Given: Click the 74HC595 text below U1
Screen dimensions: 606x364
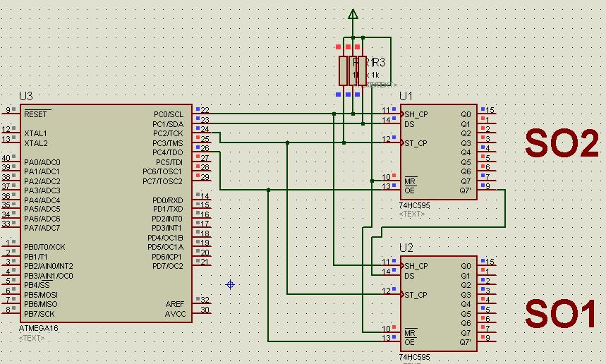Looking at the screenshot, I should pyautogui.click(x=414, y=205).
